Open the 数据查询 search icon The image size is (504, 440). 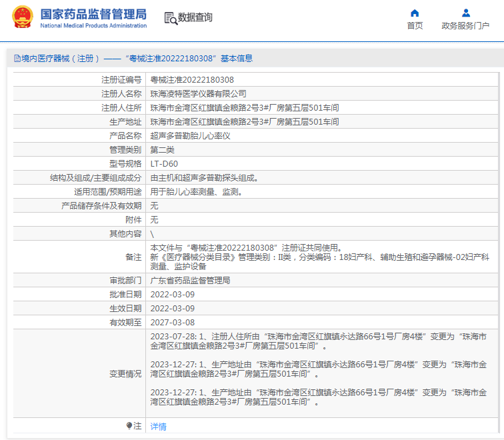(171, 18)
